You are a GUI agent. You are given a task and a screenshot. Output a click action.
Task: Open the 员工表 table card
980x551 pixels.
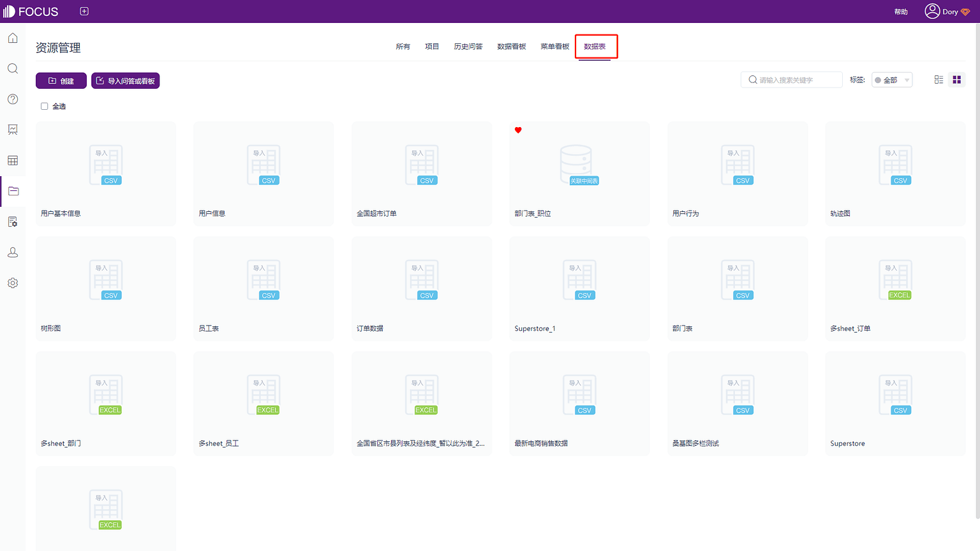click(x=264, y=289)
